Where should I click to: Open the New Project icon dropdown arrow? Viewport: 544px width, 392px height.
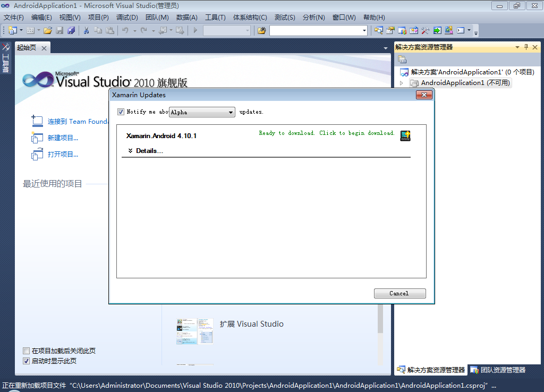tap(21, 30)
